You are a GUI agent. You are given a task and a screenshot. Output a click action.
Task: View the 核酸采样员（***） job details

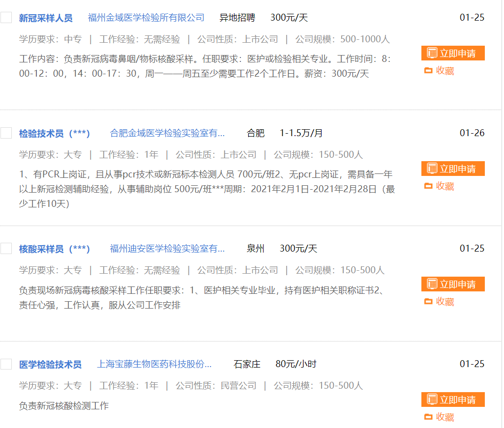(x=54, y=249)
